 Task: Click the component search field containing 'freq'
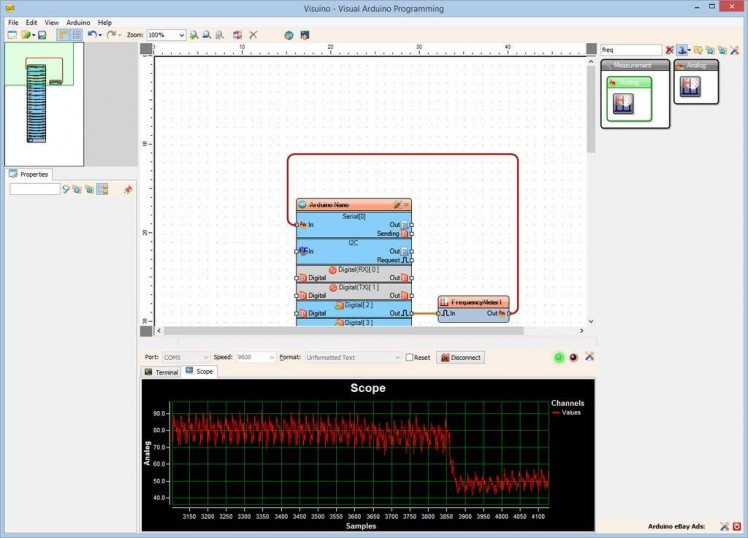coord(630,49)
